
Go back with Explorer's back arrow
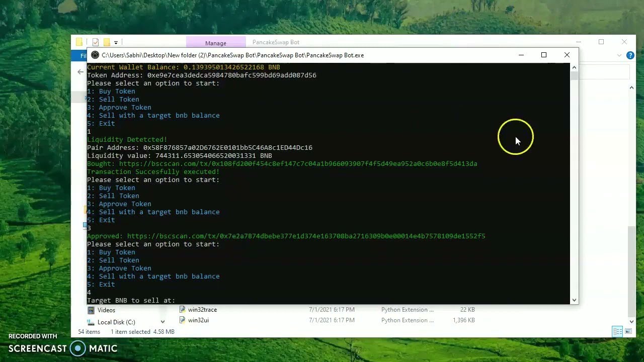pos(80,72)
